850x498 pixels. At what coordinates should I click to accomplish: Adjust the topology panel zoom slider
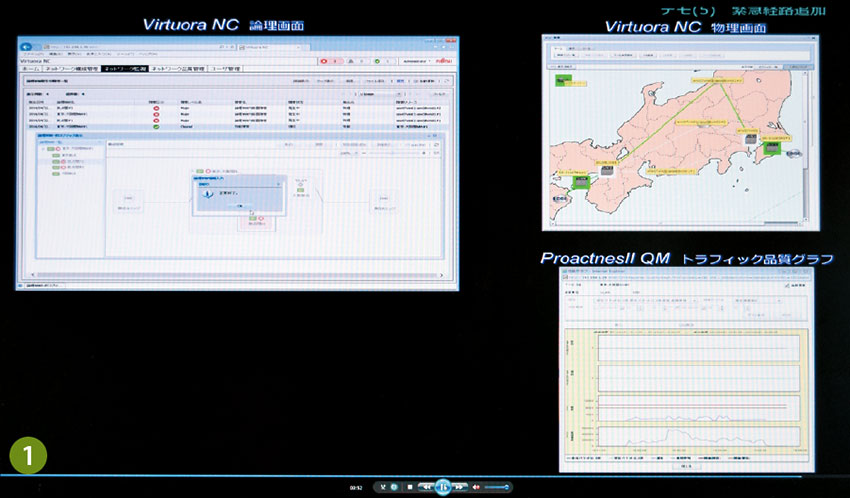pos(393,153)
